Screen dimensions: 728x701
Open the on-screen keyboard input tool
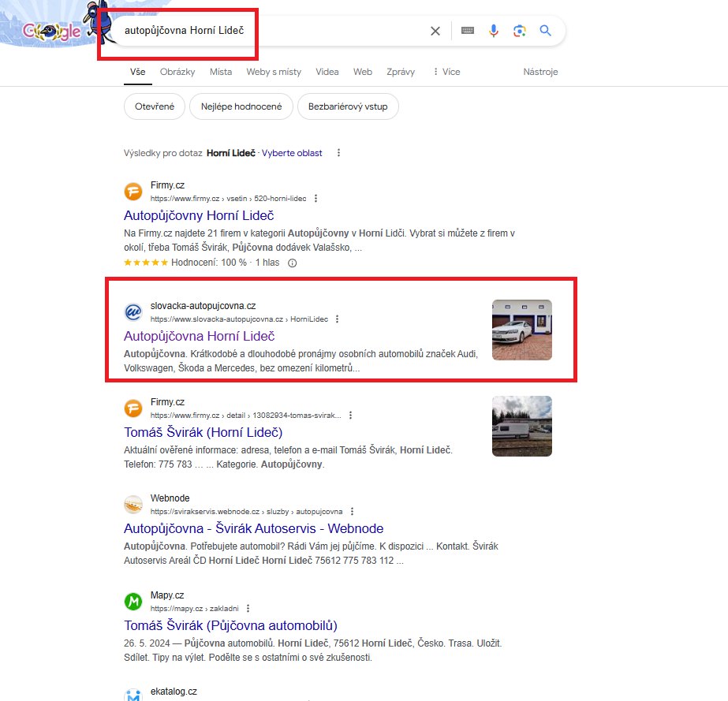point(468,31)
